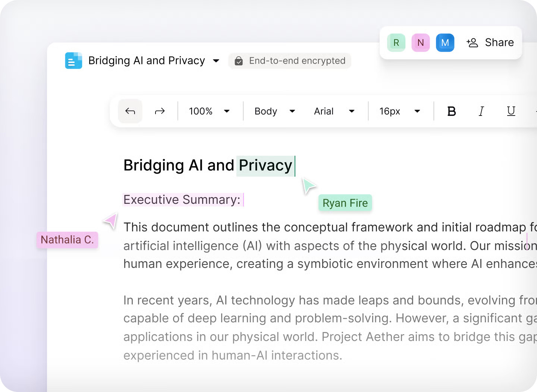Open the document title dropdown arrow
The width and height of the screenshot is (537, 392).
click(216, 61)
